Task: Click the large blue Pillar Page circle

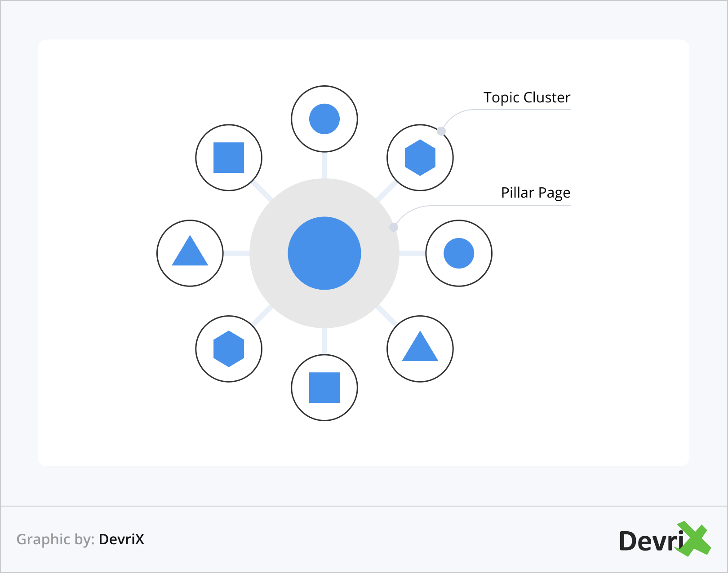Action: click(324, 253)
